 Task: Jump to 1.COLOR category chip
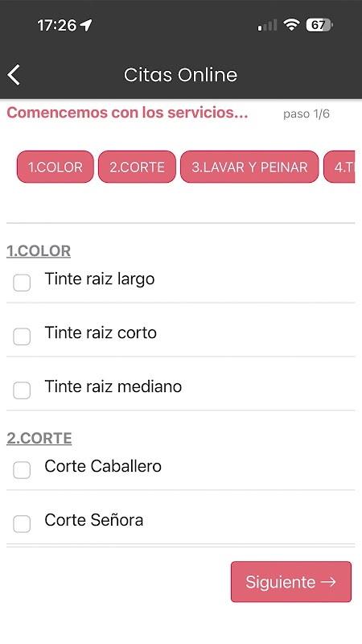coord(56,167)
